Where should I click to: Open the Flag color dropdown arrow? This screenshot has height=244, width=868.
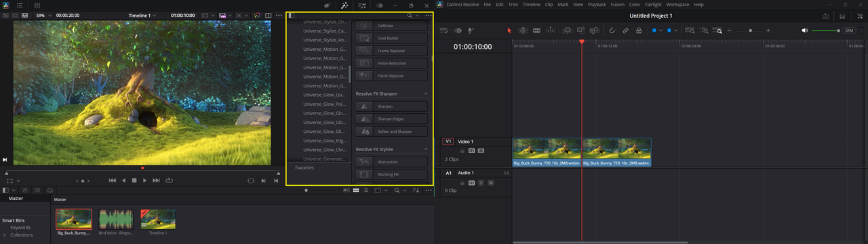(x=661, y=30)
